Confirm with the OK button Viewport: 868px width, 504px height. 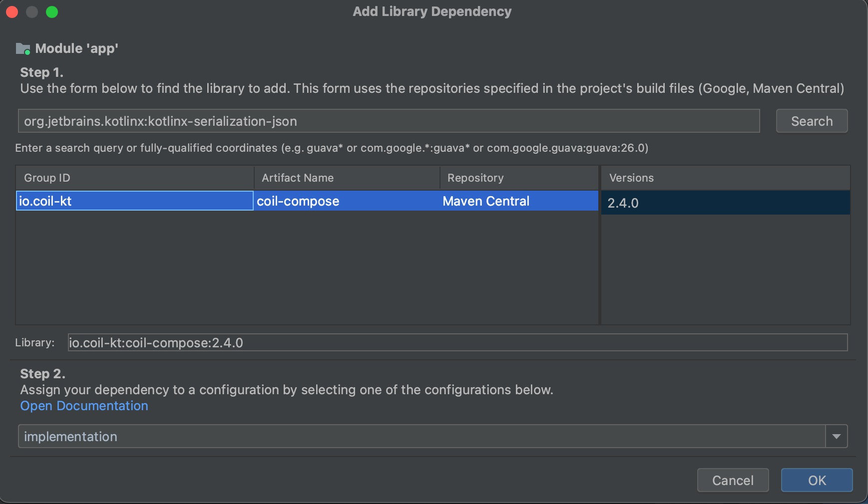(x=817, y=480)
